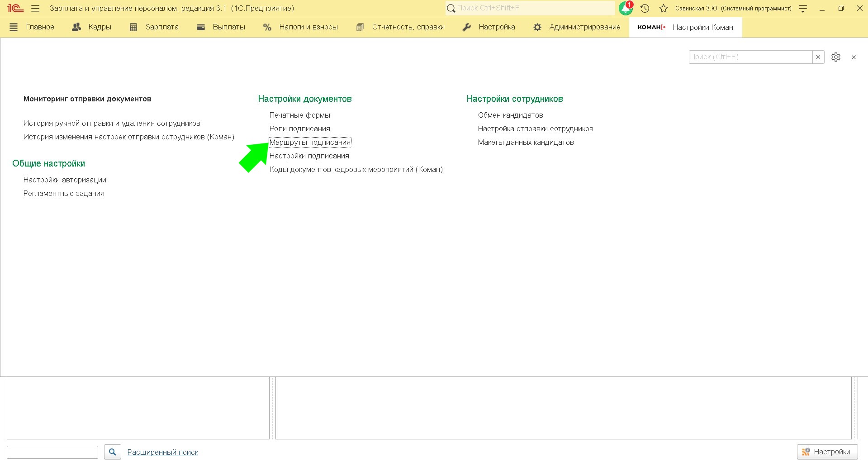Open Печатные формы link
868x467 pixels.
point(299,115)
